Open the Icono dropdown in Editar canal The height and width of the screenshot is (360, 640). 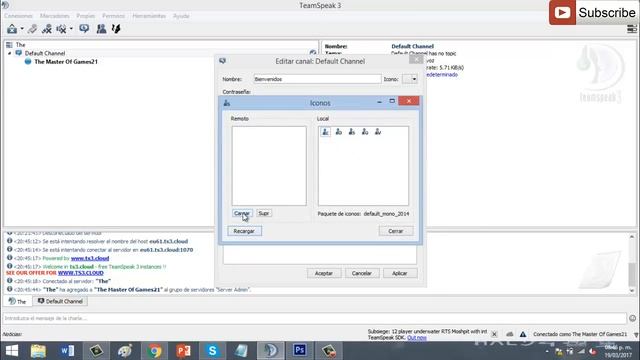click(410, 79)
